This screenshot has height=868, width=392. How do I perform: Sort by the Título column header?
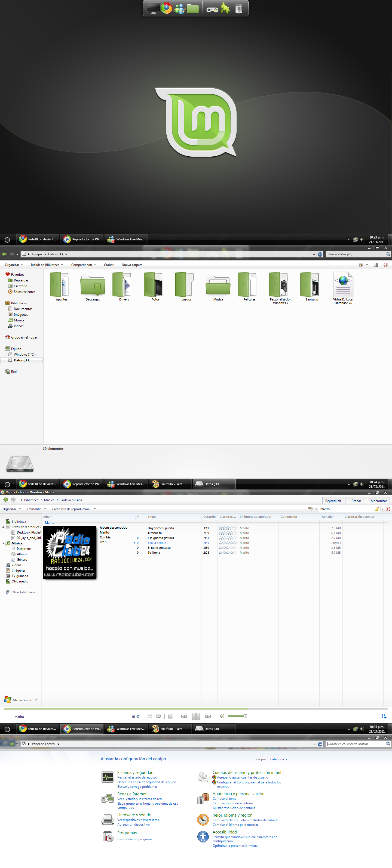(173, 517)
